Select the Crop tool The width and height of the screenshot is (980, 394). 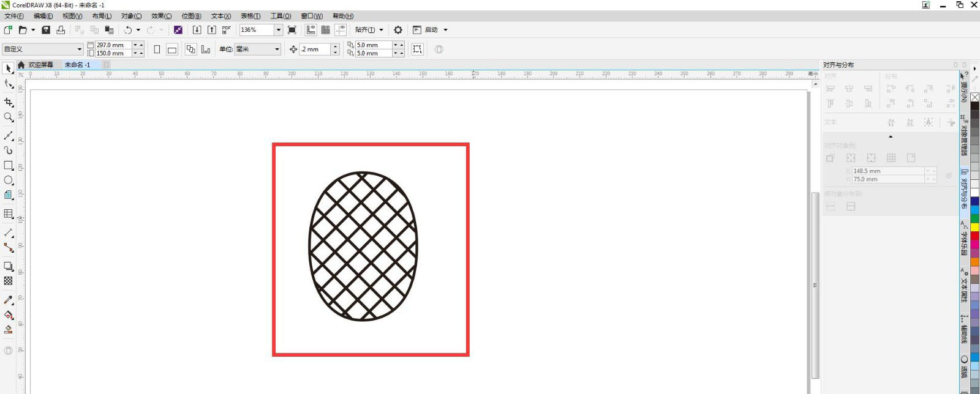[8, 102]
